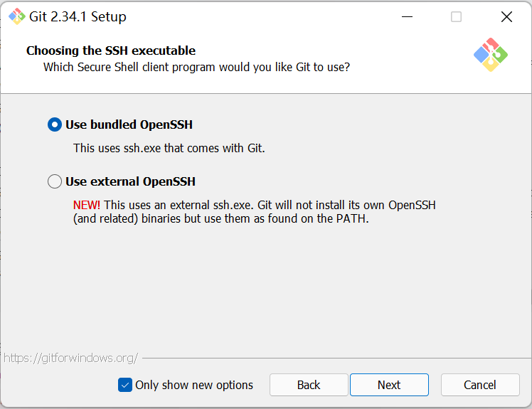Toggle the Only show new options checkbox

(125, 385)
